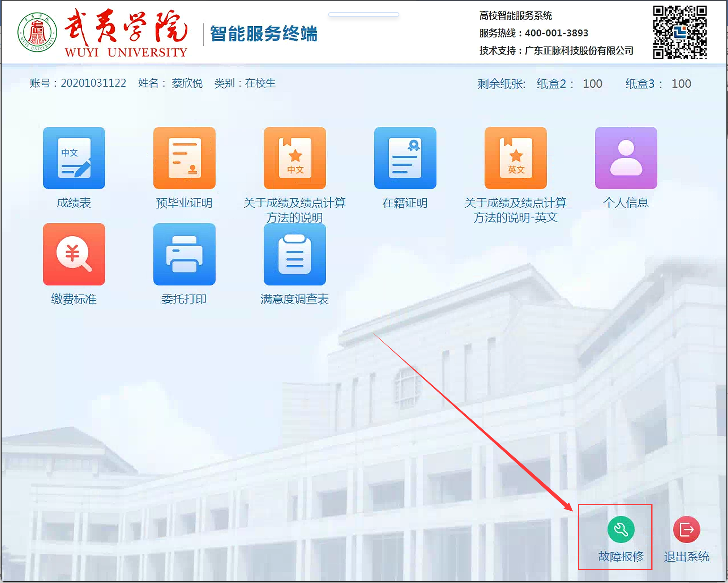The width and height of the screenshot is (728, 583).
Task: Open the 个人信息 personal info icon
Action: [626, 158]
